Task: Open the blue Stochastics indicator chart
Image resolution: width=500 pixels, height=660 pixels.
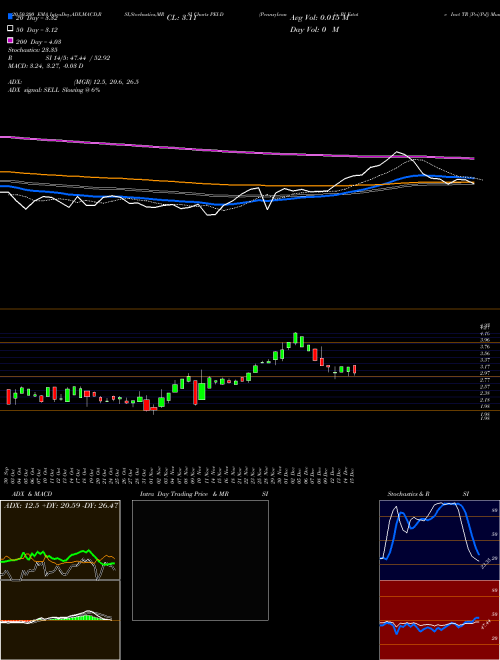Action: tap(439, 540)
